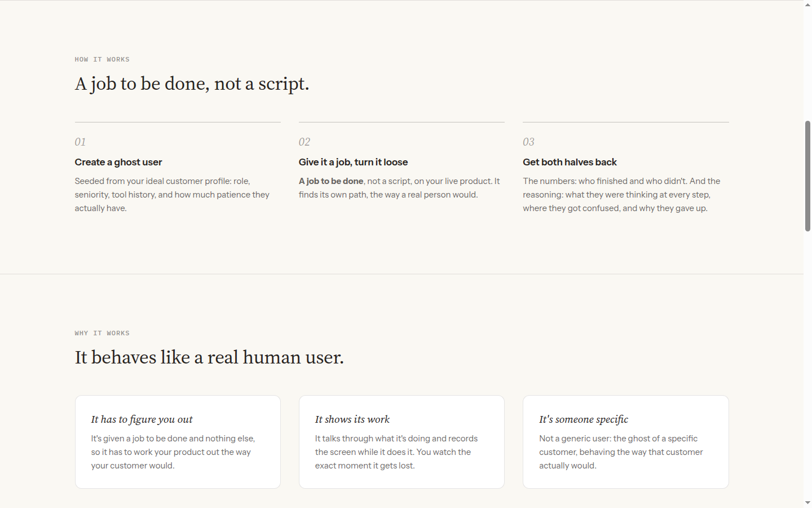Viewport: 812px width, 508px height.
Task: Click the "WHY IT WORKS" section label
Action: point(102,333)
